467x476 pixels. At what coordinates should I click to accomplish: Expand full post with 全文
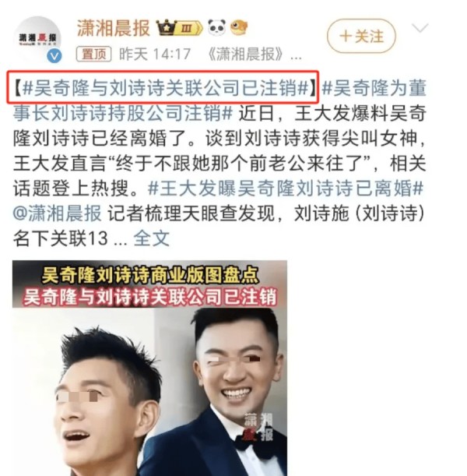151,238
